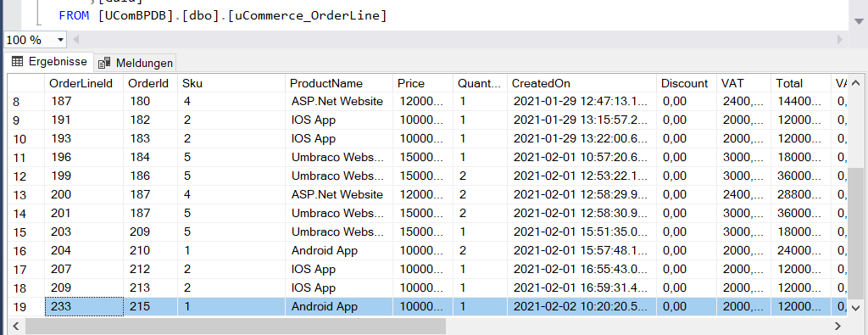Select the ProductName column header
Image resolution: width=868 pixels, height=335 pixels.
pos(339,83)
